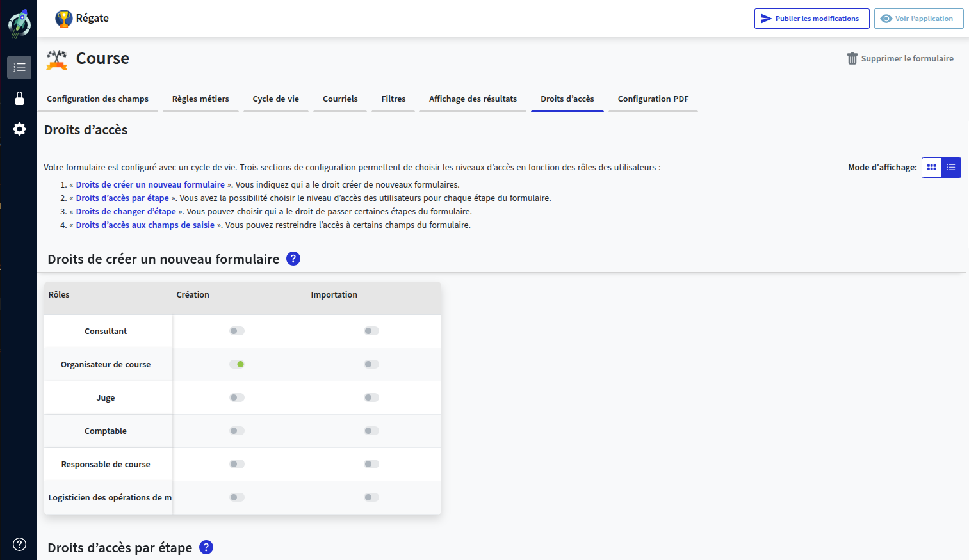969x560 pixels.
Task: Disable Création for Organisateur de course
Action: coord(238,364)
